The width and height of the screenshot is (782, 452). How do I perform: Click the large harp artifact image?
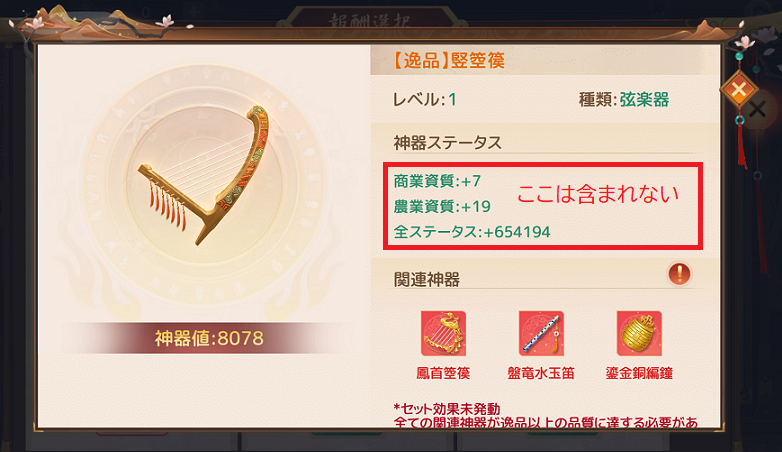pyautogui.click(x=203, y=174)
